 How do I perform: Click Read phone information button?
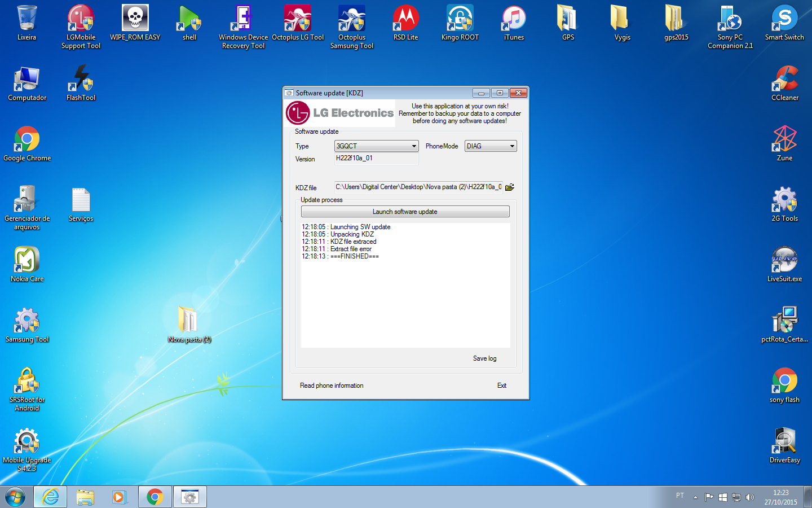tap(332, 386)
